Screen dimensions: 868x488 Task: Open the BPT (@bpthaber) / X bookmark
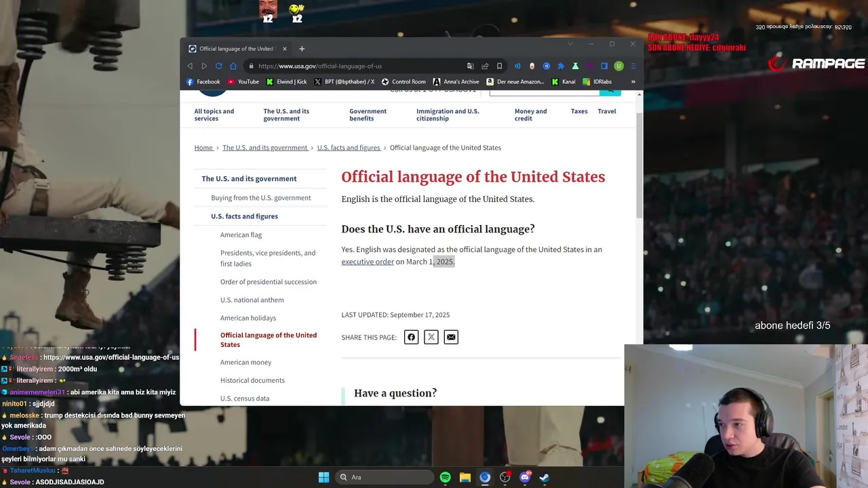344,81
